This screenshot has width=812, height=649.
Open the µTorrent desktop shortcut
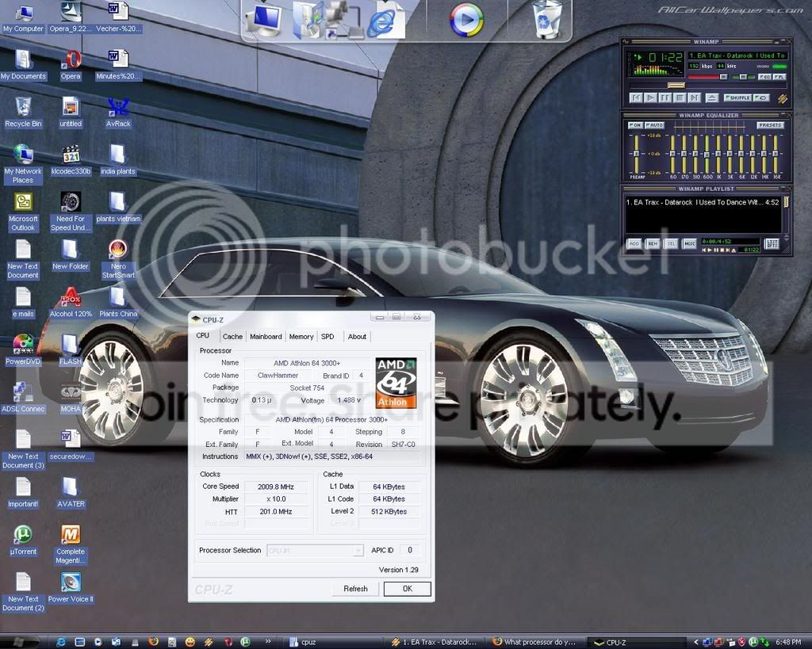tap(23, 540)
